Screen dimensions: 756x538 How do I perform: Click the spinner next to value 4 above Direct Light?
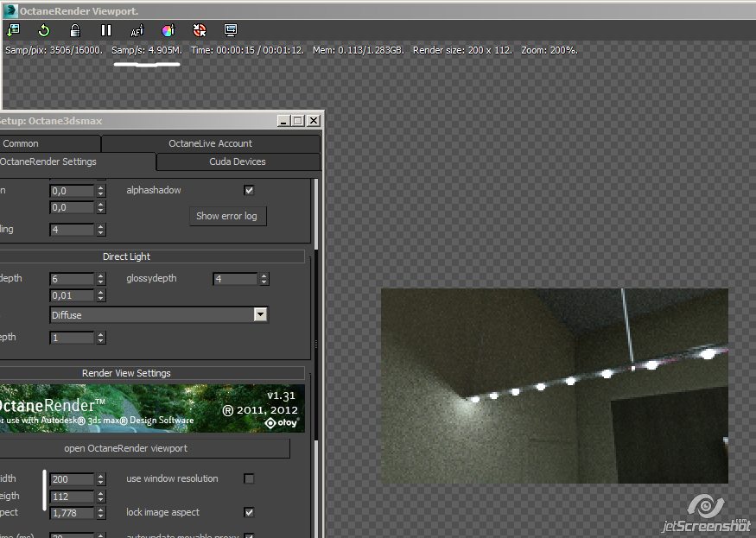pyautogui.click(x=100, y=230)
